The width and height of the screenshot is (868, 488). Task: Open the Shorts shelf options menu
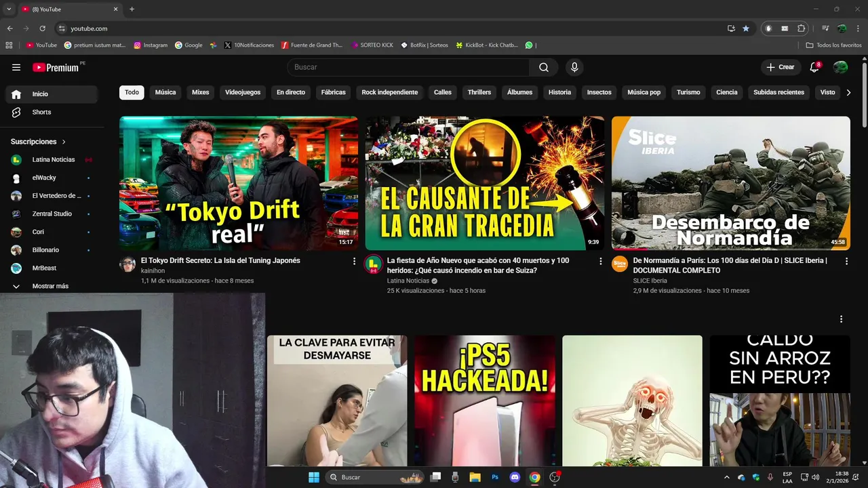click(x=841, y=319)
